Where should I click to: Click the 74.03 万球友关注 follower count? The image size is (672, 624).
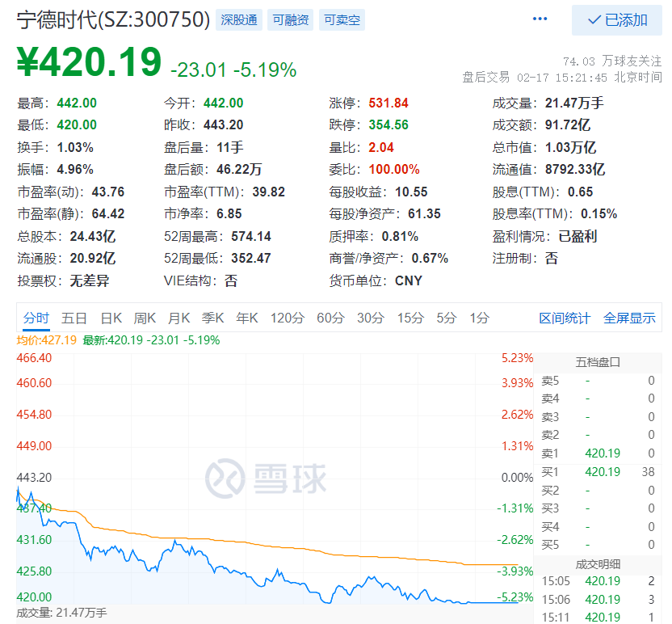(x=612, y=61)
